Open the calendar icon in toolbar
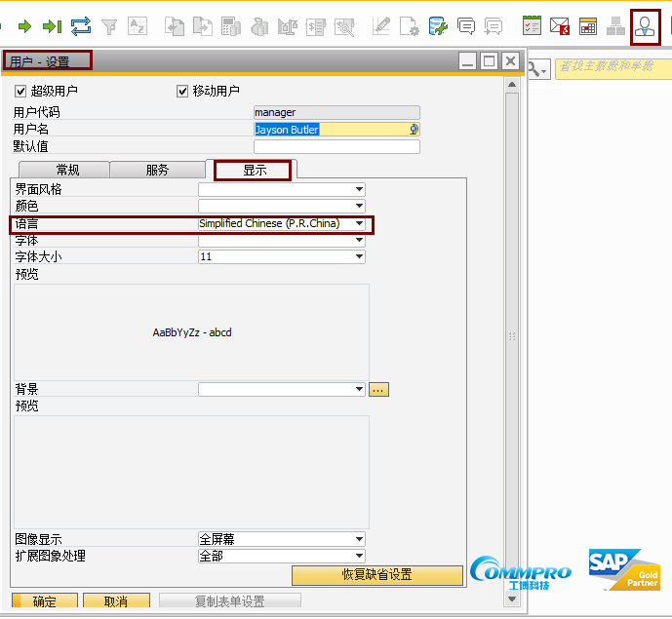Image resolution: width=672 pixels, height=619 pixels. tap(588, 26)
